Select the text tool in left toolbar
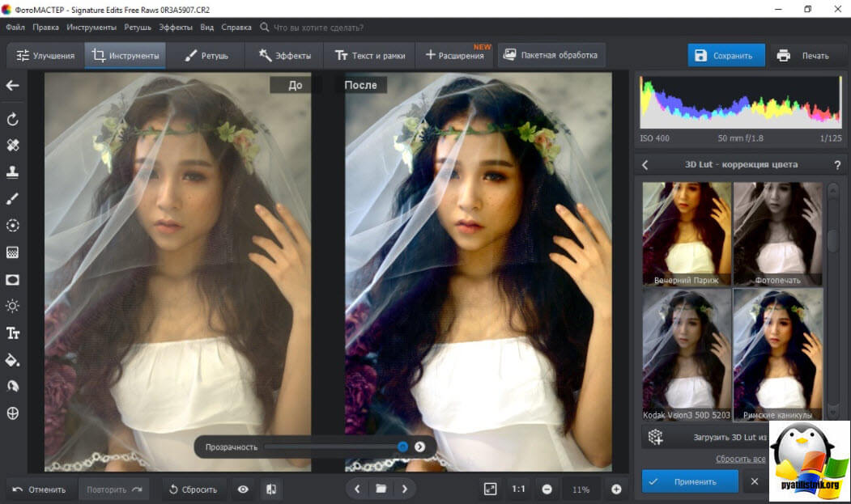Image resolution: width=851 pixels, height=504 pixels. [12, 333]
